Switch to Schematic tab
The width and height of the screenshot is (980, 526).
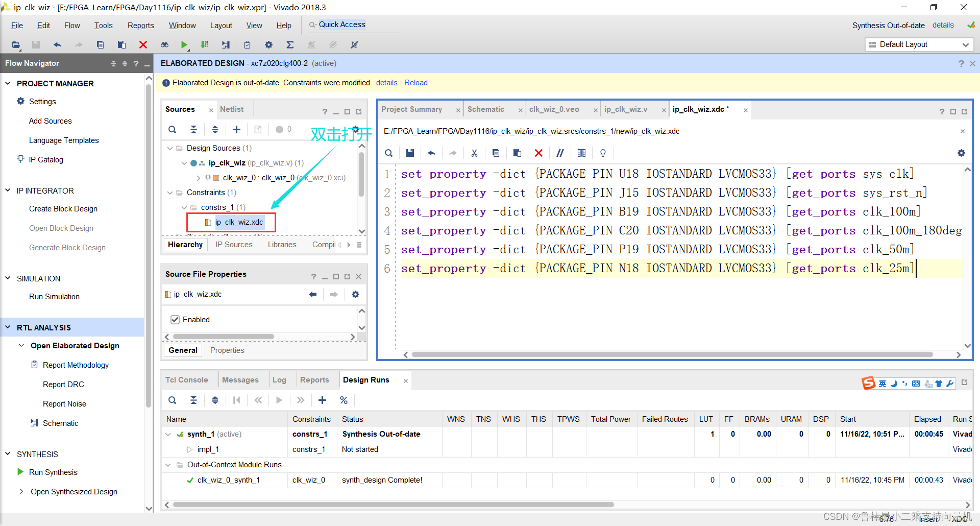click(486, 109)
